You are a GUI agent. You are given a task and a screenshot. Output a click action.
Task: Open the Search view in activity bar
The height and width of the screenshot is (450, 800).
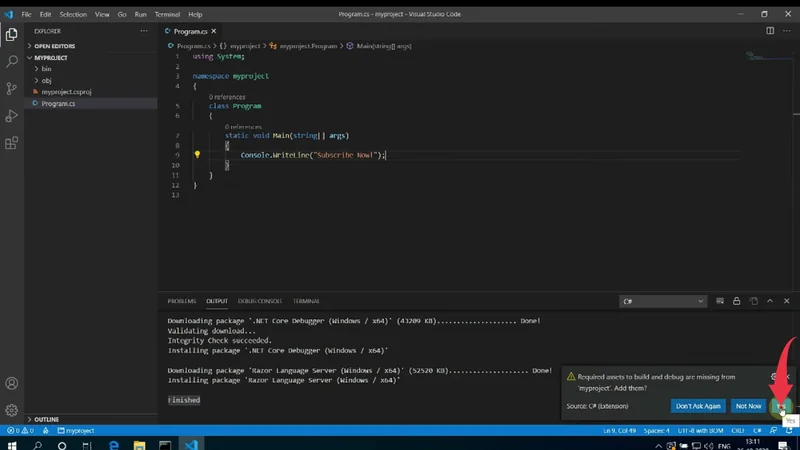click(12, 61)
